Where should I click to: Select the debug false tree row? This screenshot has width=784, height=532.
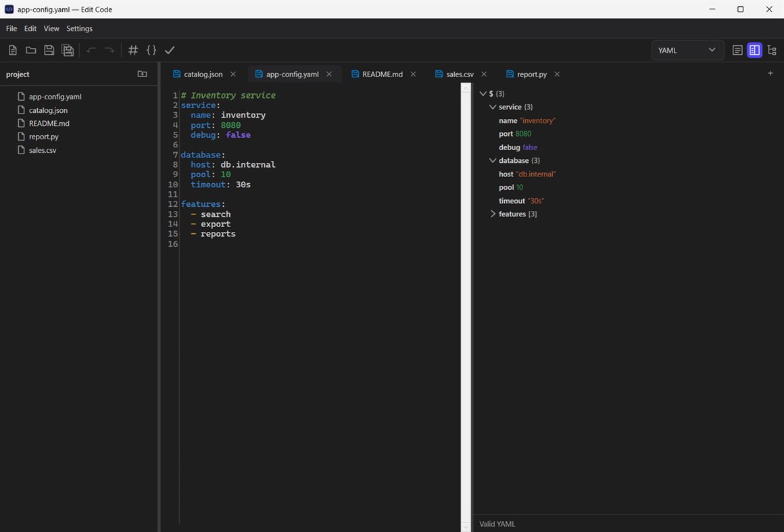518,147
